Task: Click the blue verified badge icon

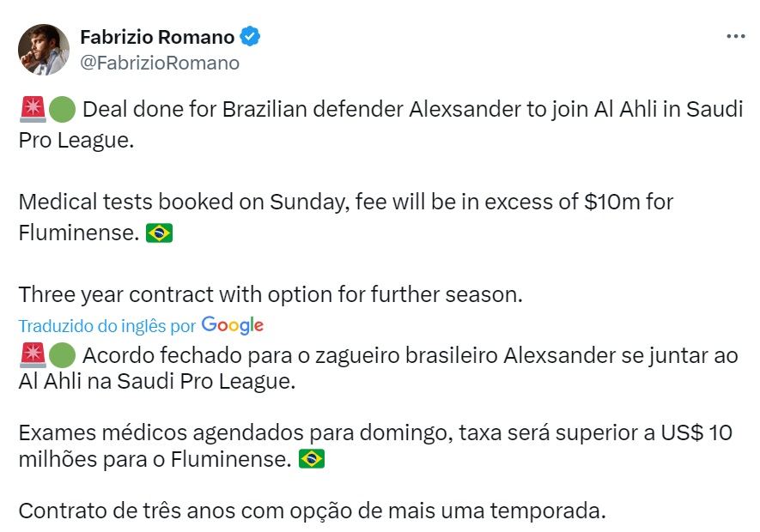Action: pos(250,36)
